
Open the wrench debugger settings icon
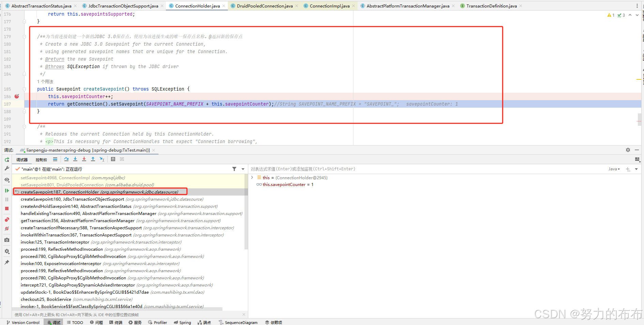[x=7, y=168]
